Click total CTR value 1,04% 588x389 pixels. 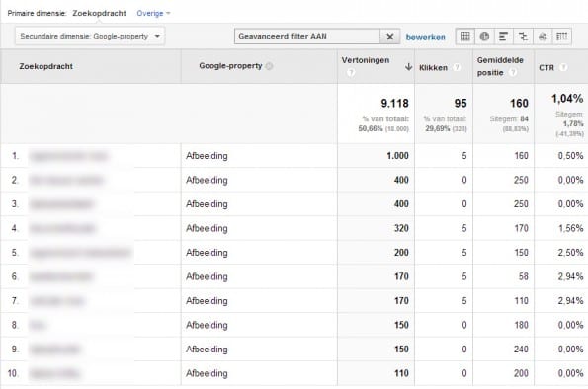point(567,99)
